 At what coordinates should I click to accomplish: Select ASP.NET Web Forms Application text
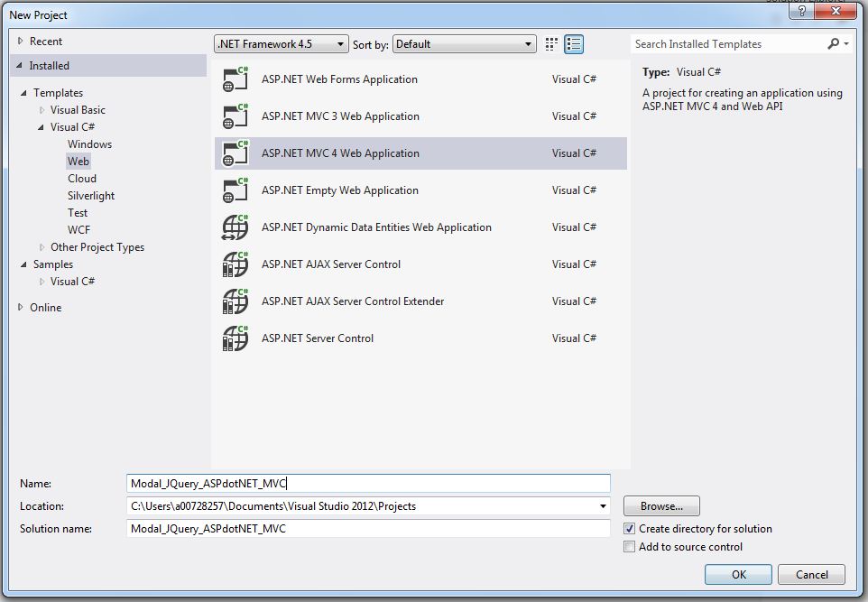coord(339,79)
